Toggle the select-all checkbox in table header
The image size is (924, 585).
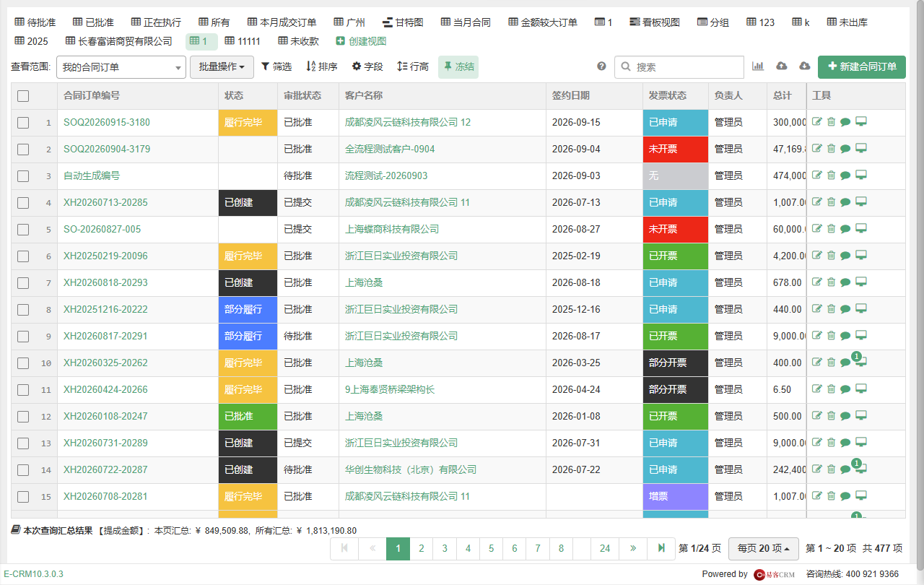pyautogui.click(x=23, y=96)
